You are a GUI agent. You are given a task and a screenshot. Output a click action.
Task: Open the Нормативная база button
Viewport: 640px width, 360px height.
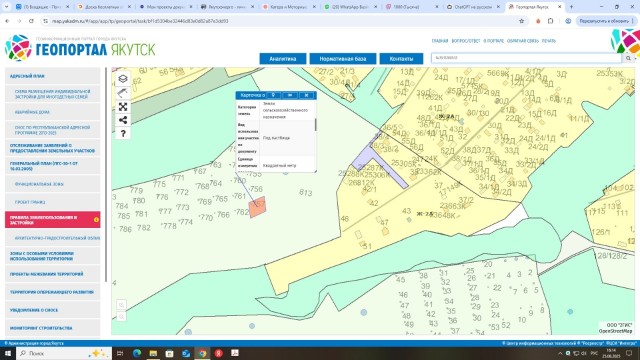[x=342, y=59]
